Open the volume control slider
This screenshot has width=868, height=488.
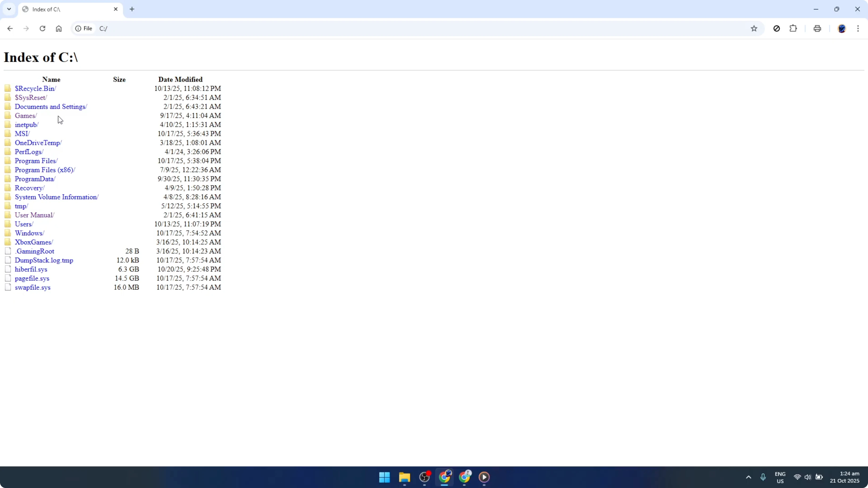pyautogui.click(x=808, y=477)
